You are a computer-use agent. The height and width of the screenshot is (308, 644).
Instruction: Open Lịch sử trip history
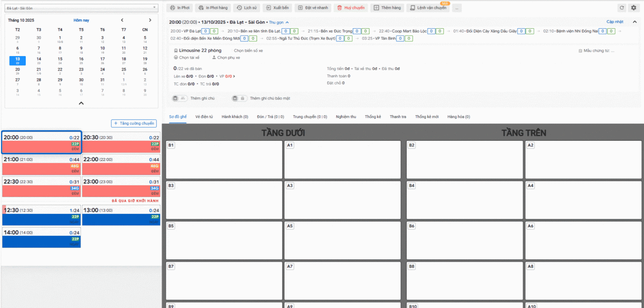(x=246, y=8)
